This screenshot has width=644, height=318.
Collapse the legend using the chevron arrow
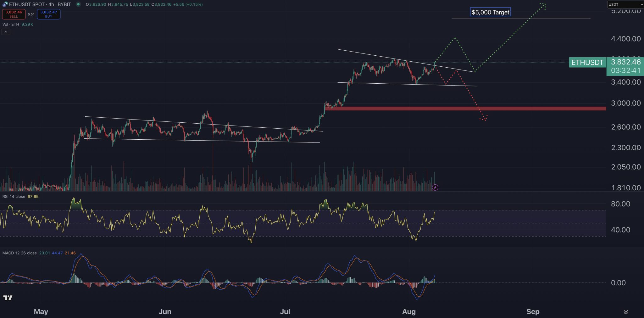tap(6, 32)
